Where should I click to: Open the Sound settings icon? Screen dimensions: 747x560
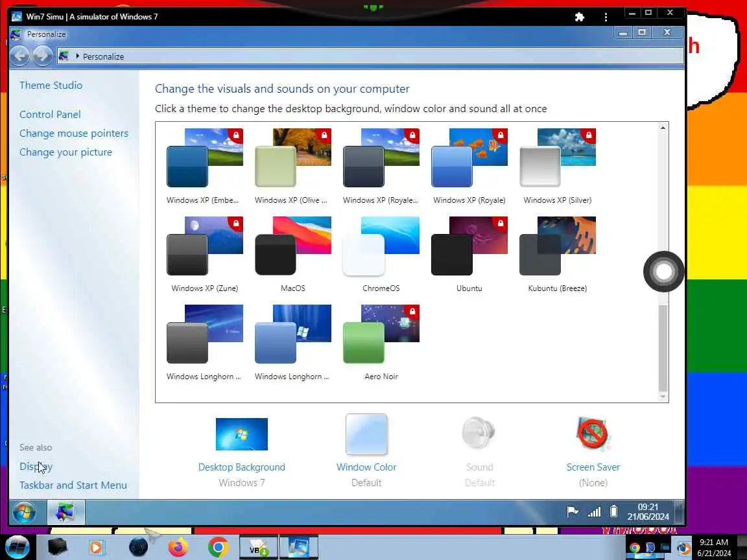coord(479,433)
